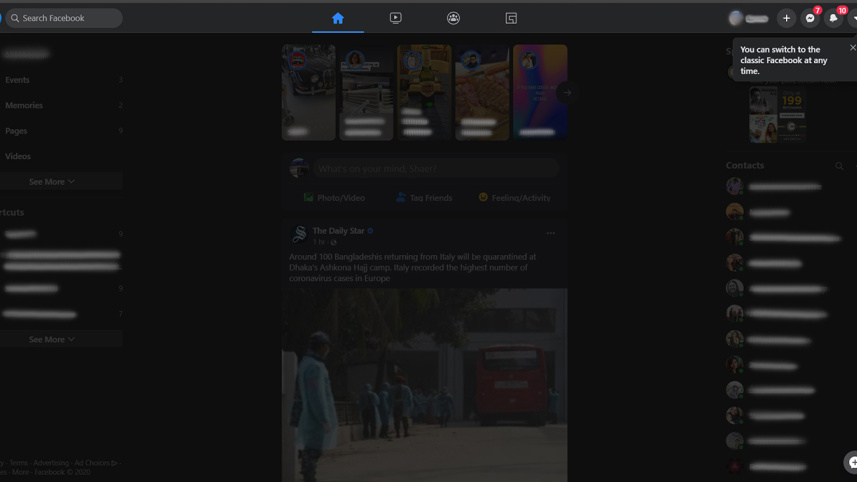Viewport: 857px width, 482px height.
Task: Open The Daily Star page link
Action: tap(338, 231)
